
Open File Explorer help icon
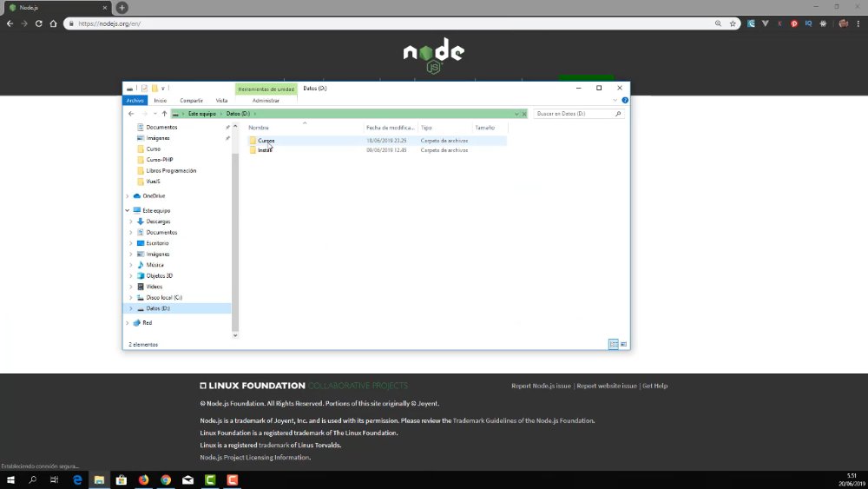[x=625, y=100]
